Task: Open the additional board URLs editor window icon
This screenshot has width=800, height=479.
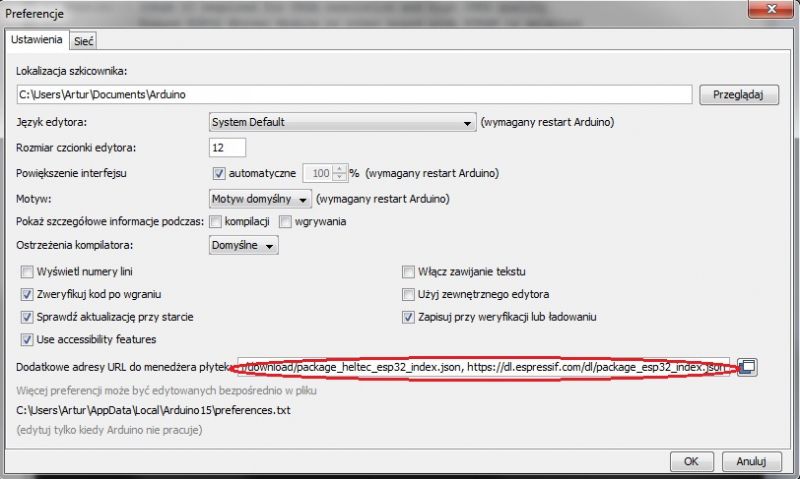Action: [x=747, y=367]
